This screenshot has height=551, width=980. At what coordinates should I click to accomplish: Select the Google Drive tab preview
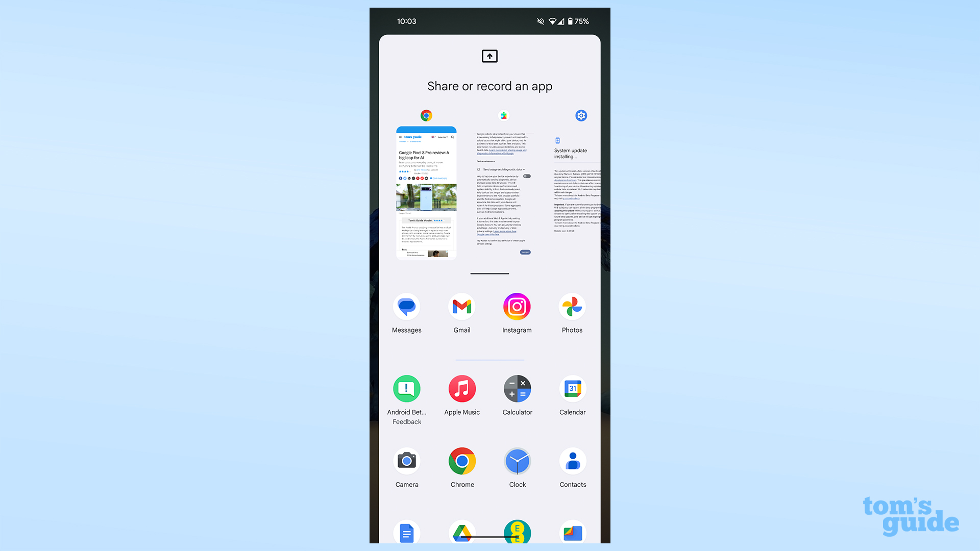tap(462, 532)
